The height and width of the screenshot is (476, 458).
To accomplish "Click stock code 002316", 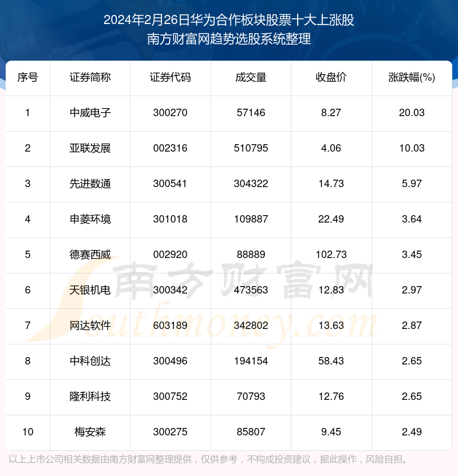I will click(171, 148).
